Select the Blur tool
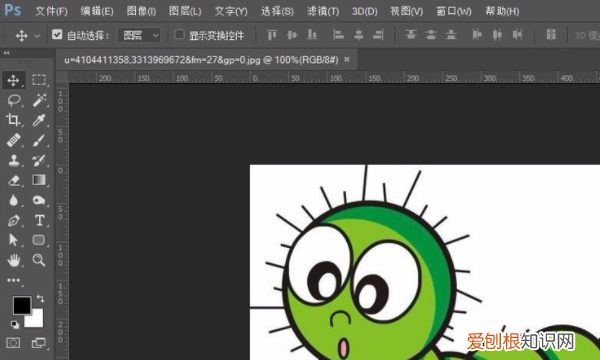Screen dimensions: 600x360 point(13,200)
